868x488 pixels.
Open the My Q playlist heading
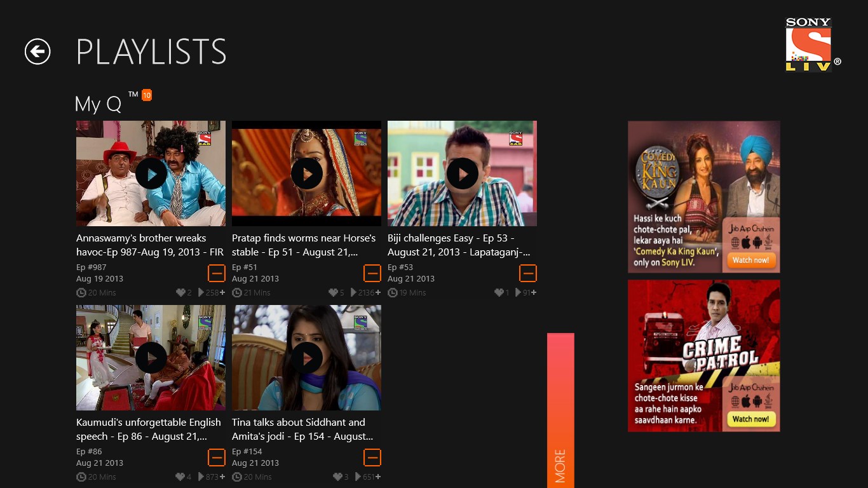pyautogui.click(x=98, y=104)
